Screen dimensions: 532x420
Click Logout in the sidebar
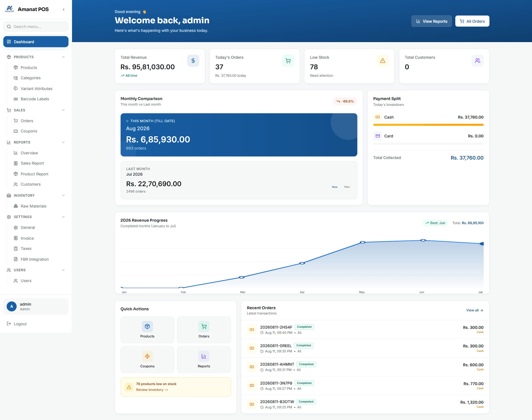click(36, 324)
